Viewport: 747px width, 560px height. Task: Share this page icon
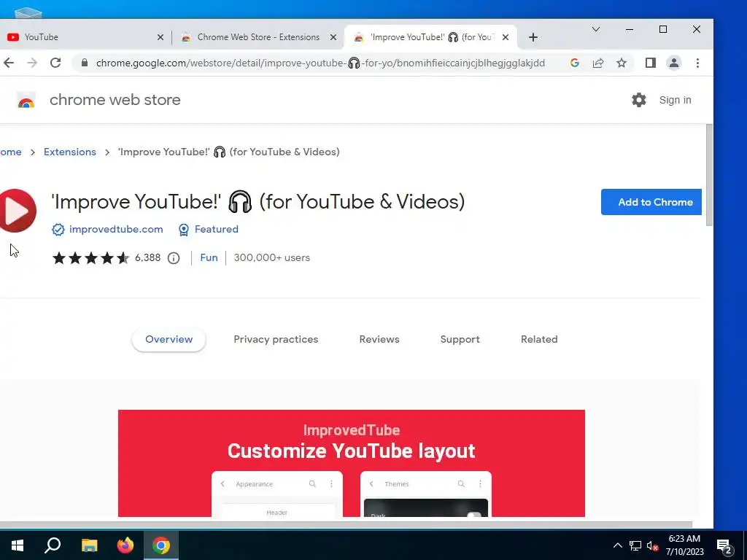point(598,63)
